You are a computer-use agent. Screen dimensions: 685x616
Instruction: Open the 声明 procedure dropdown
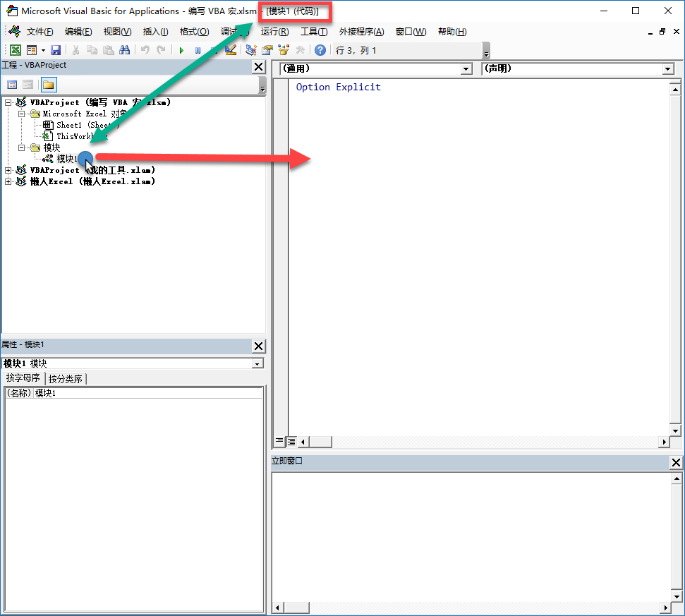pos(578,68)
